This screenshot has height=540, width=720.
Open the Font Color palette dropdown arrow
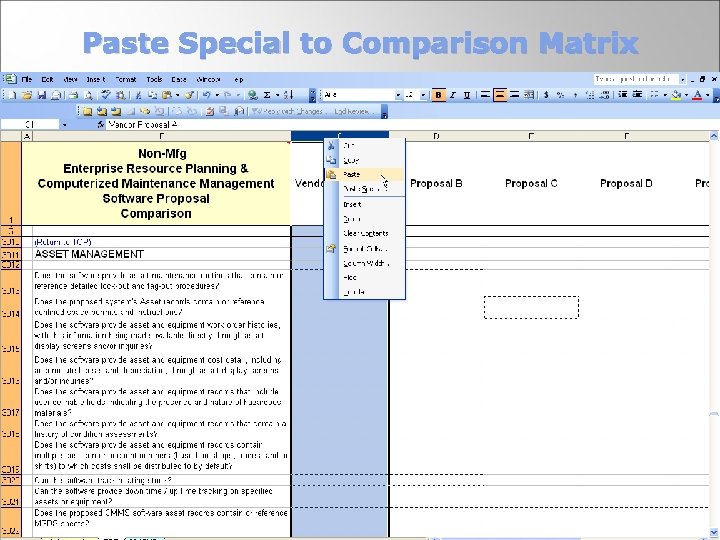tap(708, 95)
